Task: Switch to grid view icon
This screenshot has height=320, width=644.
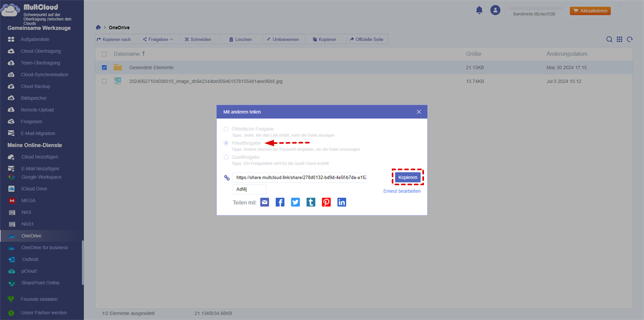Action: 619,39
